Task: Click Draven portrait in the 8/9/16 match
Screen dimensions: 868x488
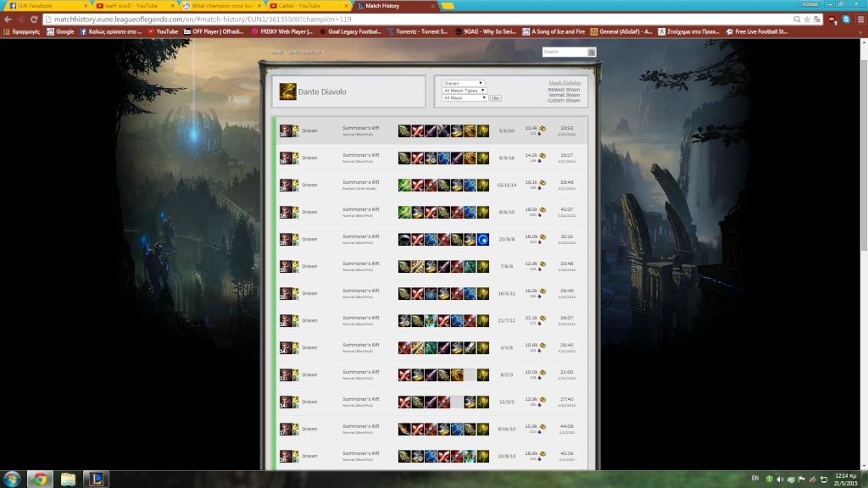Action: (x=285, y=158)
